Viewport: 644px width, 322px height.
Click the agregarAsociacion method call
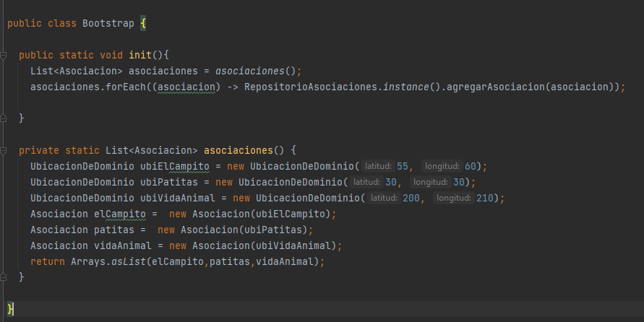pos(496,87)
